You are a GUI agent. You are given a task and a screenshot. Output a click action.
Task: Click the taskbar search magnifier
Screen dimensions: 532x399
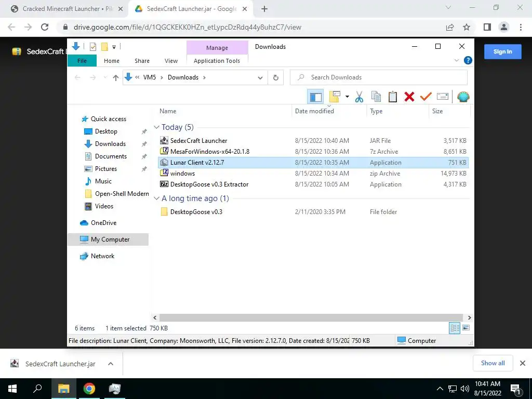point(37,389)
